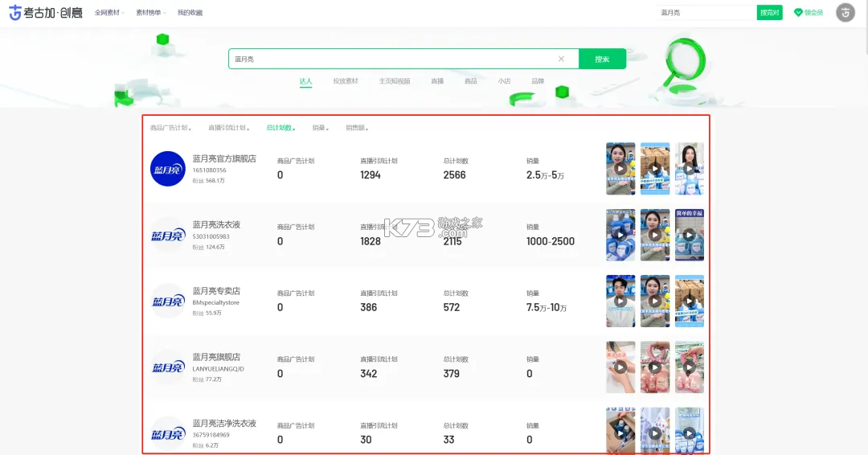Open the 蓝月亮旗舰店 account logo
Image resolution: width=868 pixels, height=455 pixels.
coord(168,367)
